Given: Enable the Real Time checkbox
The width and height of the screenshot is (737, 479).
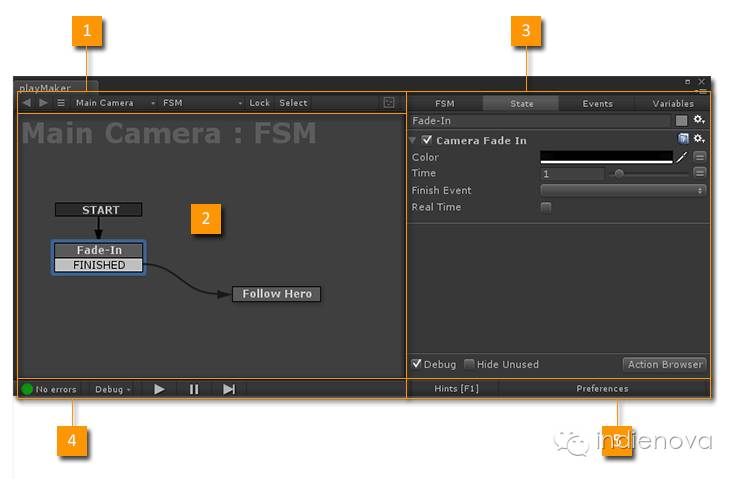Looking at the screenshot, I should 546,207.
